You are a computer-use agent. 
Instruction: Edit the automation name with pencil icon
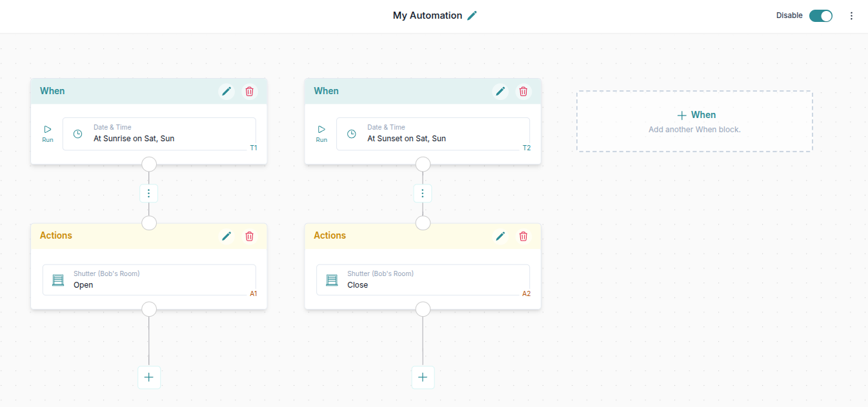click(x=472, y=15)
